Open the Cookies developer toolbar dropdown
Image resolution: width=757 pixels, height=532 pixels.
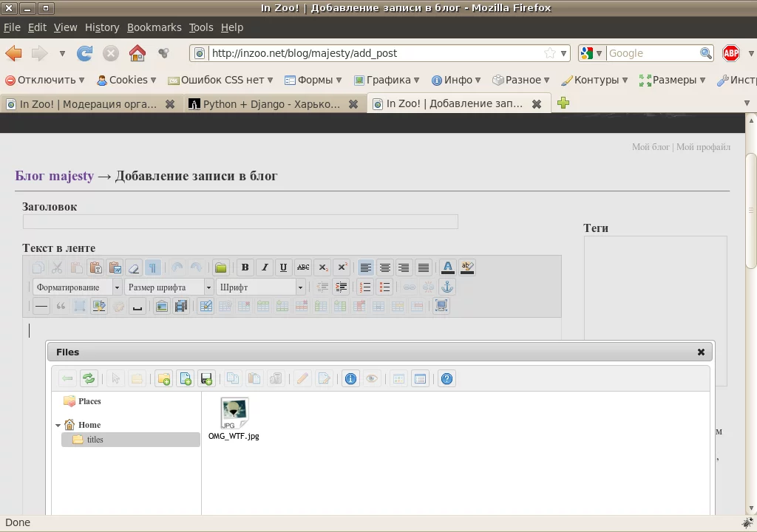126,80
